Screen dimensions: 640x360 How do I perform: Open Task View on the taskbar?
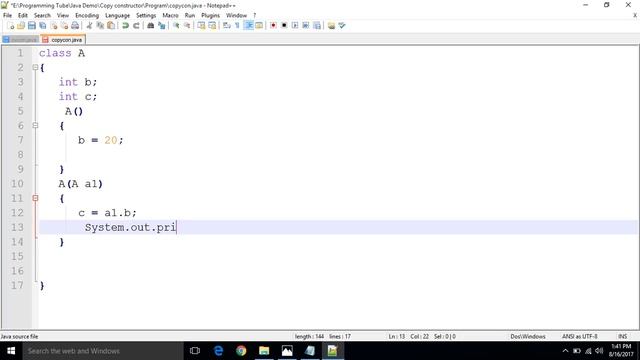click(195, 351)
